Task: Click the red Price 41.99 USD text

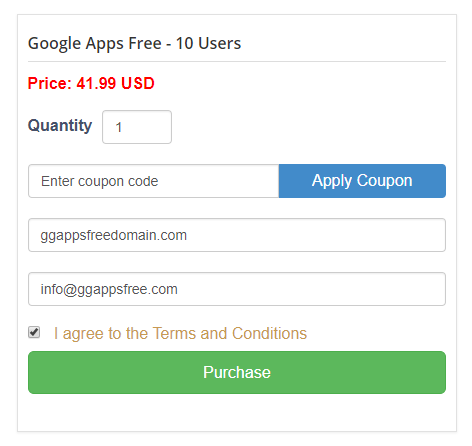Action: (x=91, y=83)
